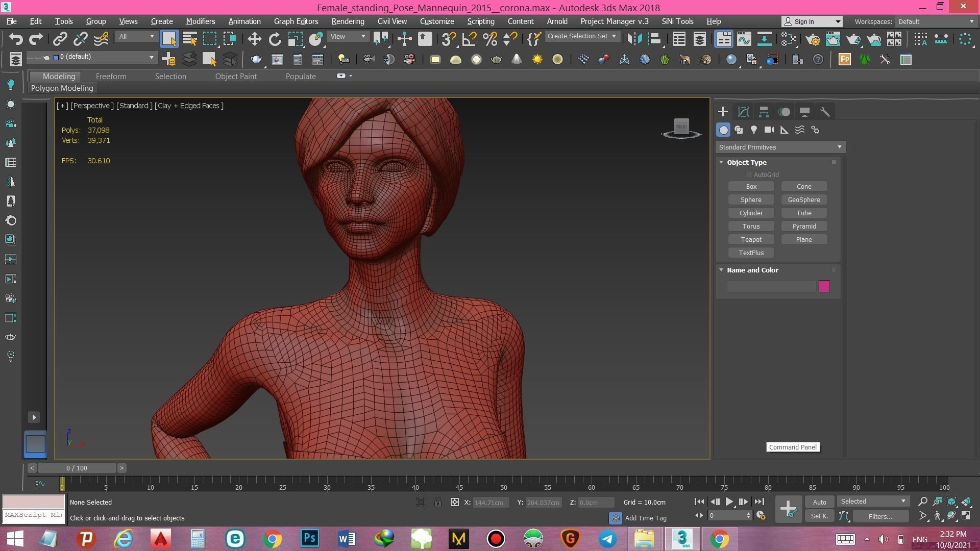Open the magenta object color swatch
Image resolution: width=980 pixels, height=551 pixels.
tap(824, 286)
